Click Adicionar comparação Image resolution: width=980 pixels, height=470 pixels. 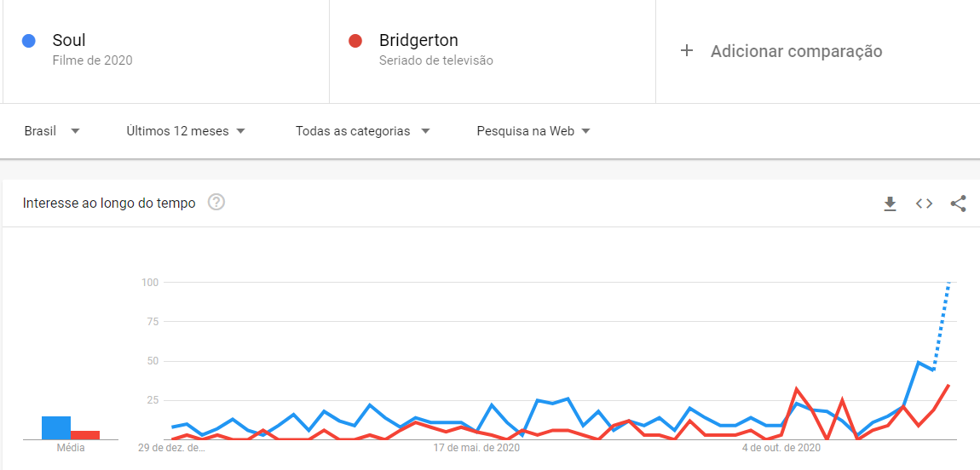tap(796, 51)
